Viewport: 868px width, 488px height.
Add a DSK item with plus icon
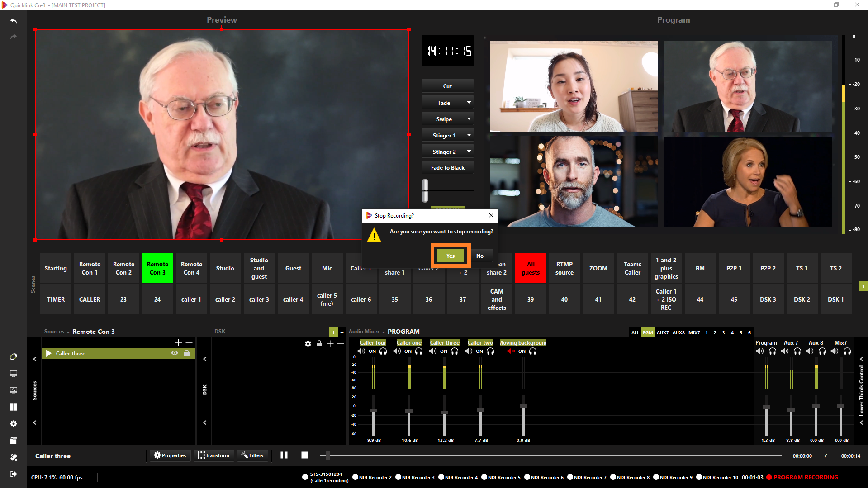coord(330,344)
